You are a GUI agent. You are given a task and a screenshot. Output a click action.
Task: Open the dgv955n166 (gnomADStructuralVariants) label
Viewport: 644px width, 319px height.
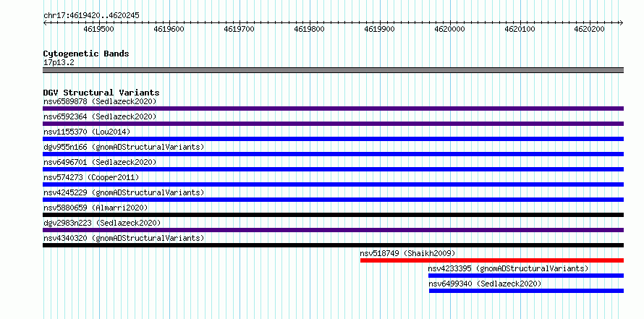(124, 147)
